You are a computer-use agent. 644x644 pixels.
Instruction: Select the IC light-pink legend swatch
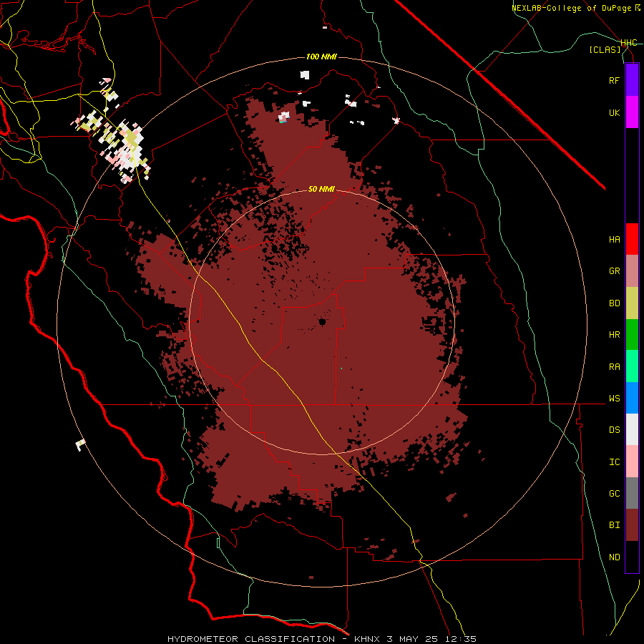click(x=632, y=462)
